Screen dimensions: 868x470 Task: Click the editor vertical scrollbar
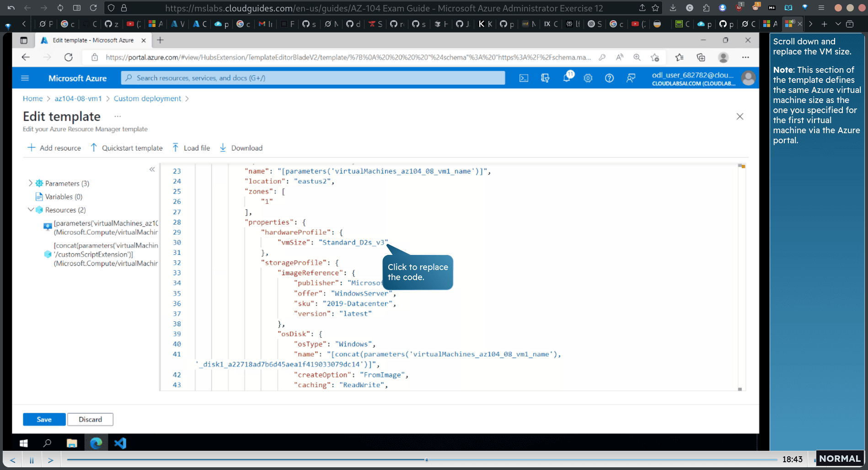coord(740,277)
